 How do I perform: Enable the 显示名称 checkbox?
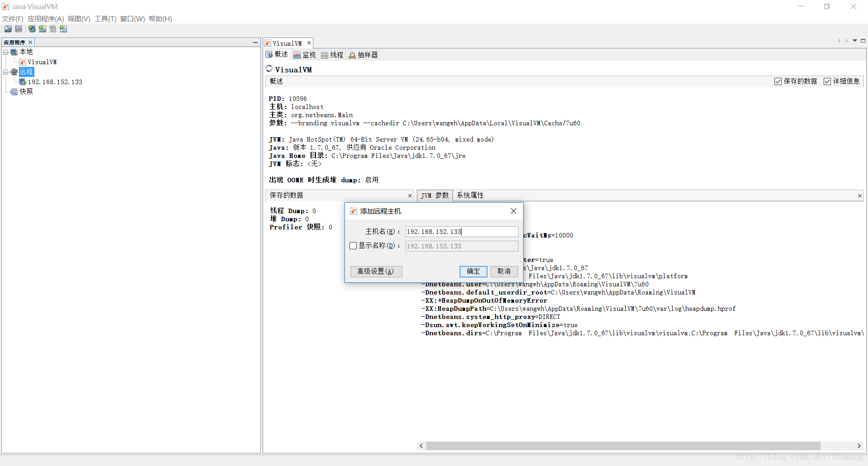pyautogui.click(x=353, y=246)
